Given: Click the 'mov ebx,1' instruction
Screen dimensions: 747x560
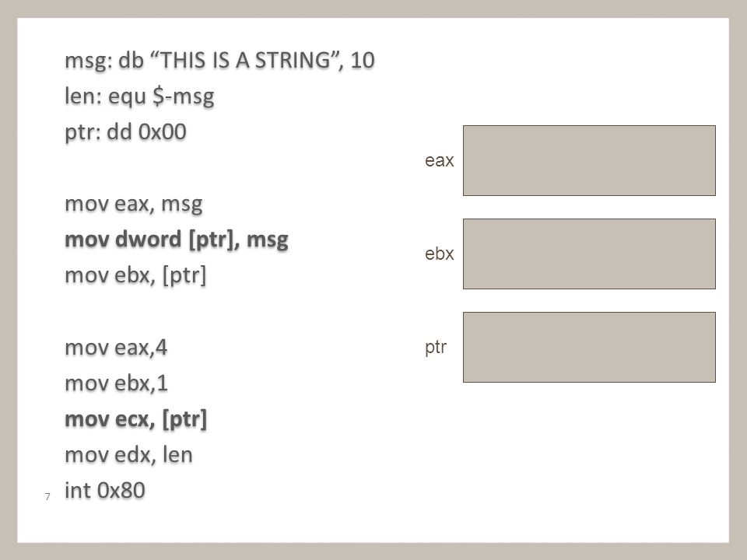Looking at the screenshot, I should point(116,383).
